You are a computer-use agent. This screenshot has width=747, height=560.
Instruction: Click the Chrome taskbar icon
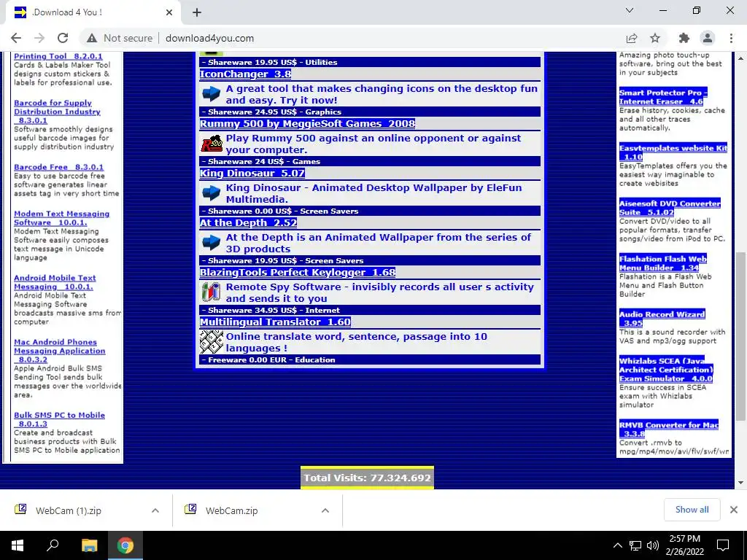click(x=125, y=545)
